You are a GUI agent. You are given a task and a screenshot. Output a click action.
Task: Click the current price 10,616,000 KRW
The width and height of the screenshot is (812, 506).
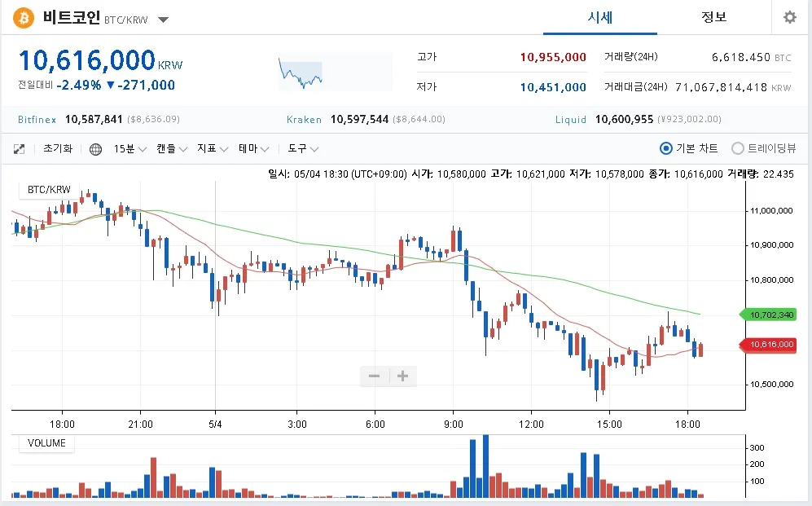click(100, 60)
